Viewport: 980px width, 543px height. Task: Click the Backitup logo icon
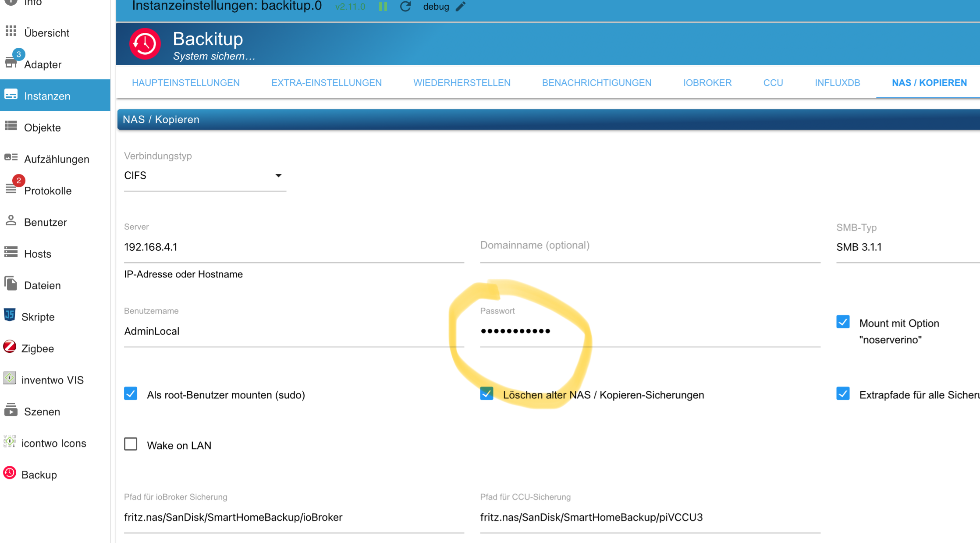click(x=145, y=44)
